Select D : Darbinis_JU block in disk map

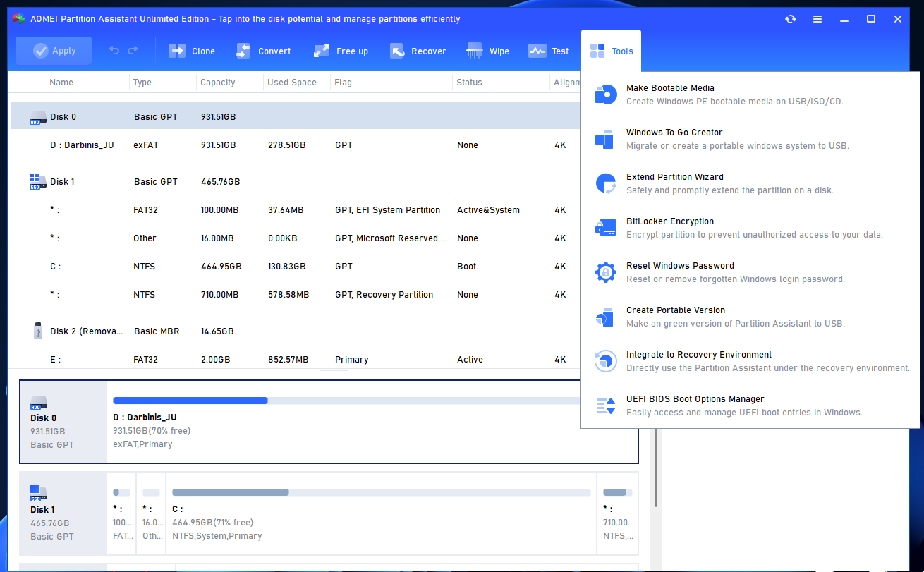click(x=372, y=421)
